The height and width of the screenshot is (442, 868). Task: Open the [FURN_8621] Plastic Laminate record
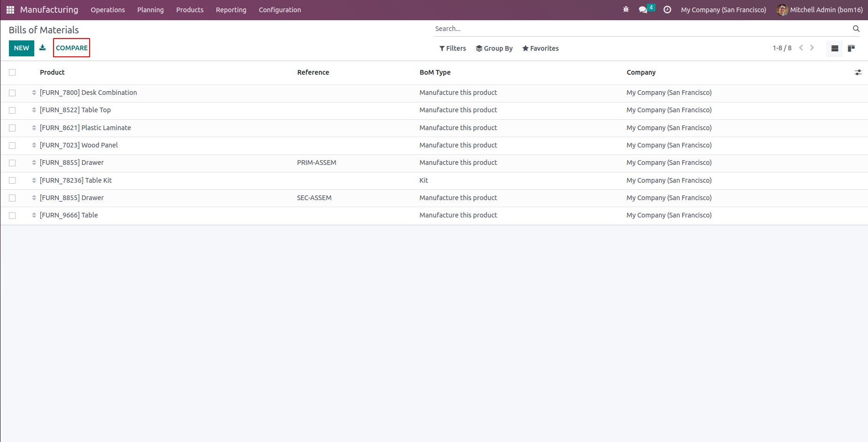85,128
